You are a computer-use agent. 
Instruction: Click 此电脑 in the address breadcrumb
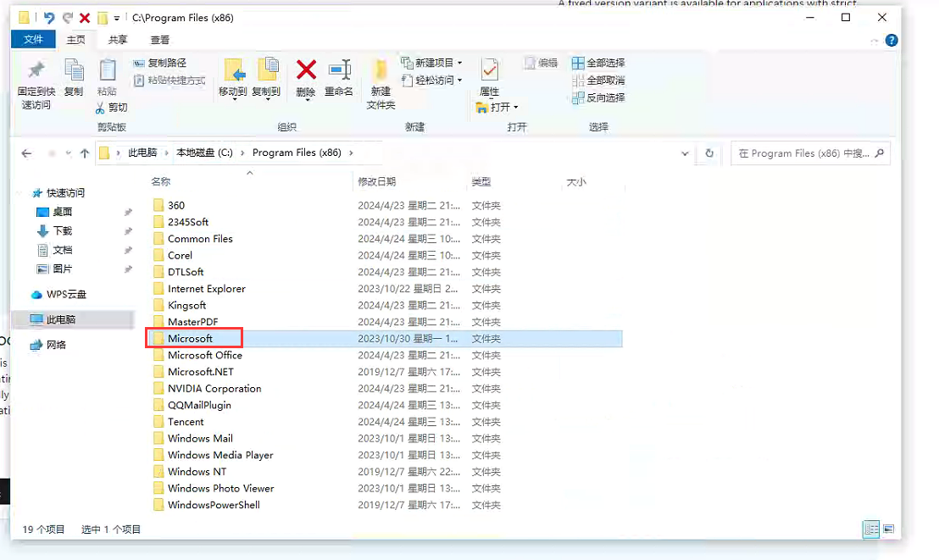point(142,152)
